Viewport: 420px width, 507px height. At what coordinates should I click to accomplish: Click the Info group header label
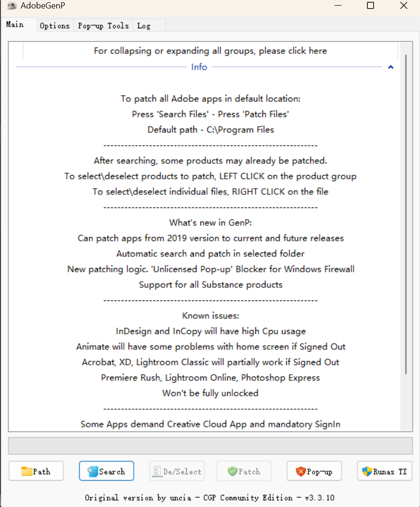(199, 67)
